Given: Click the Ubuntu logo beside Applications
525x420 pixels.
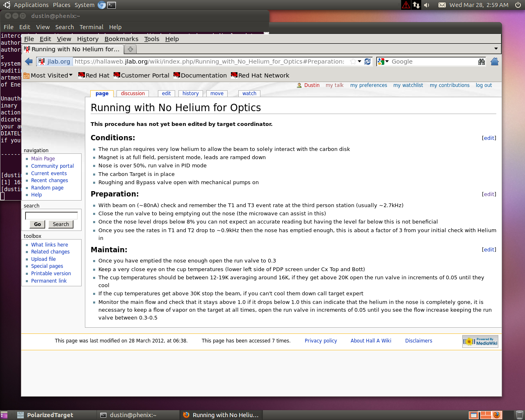Looking at the screenshot, I should click(x=7, y=5).
